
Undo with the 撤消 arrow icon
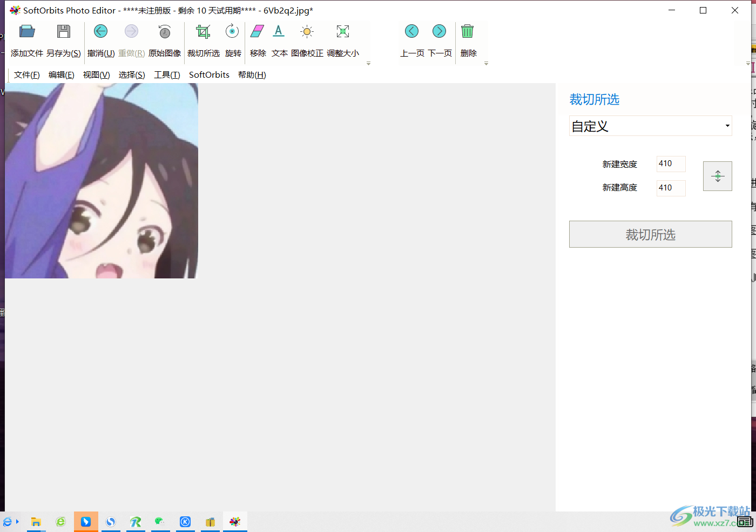100,31
